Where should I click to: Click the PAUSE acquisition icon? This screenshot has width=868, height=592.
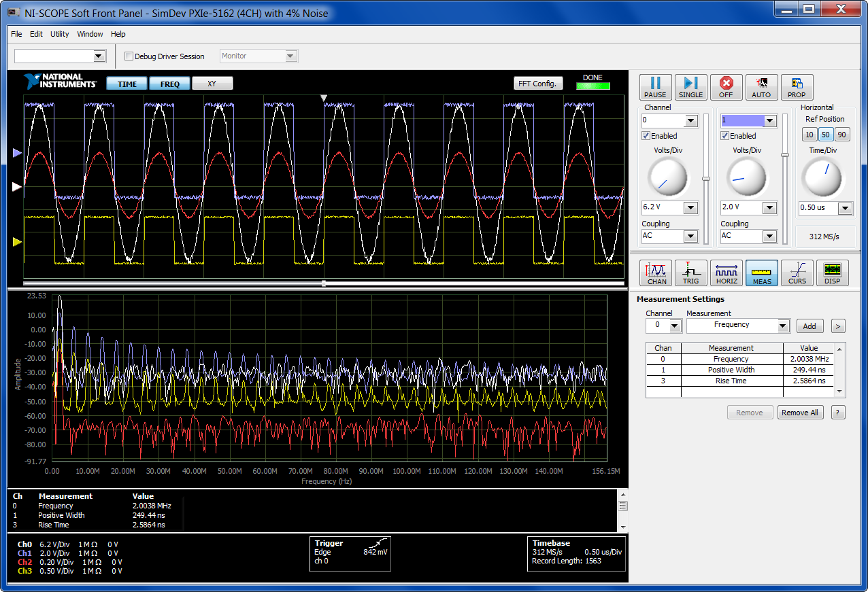(655, 87)
